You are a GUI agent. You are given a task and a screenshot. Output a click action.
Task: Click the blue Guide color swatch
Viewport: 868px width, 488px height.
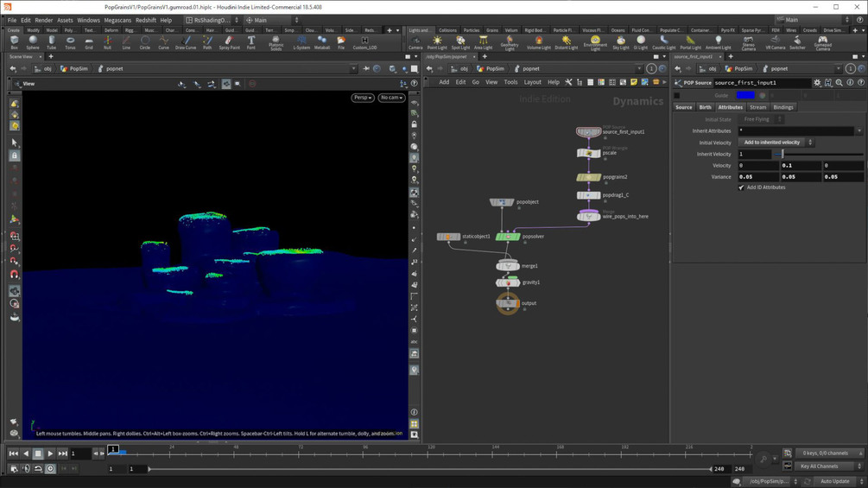click(745, 95)
